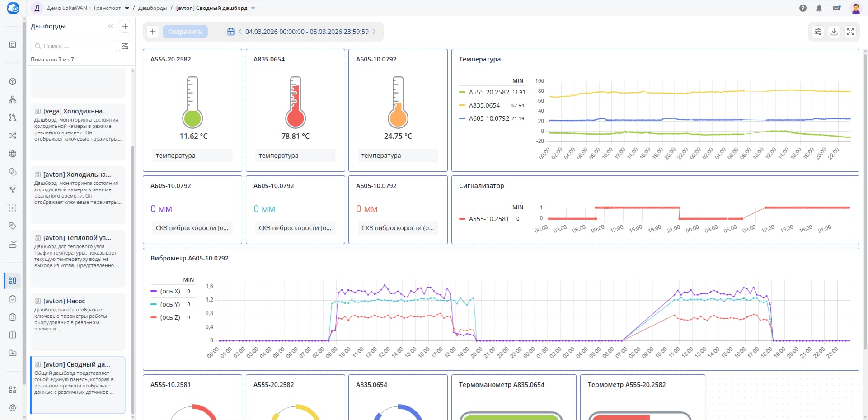The width and height of the screenshot is (868, 420).
Task: Toggle A555-10.2581 series in signal legend
Action: (488, 219)
